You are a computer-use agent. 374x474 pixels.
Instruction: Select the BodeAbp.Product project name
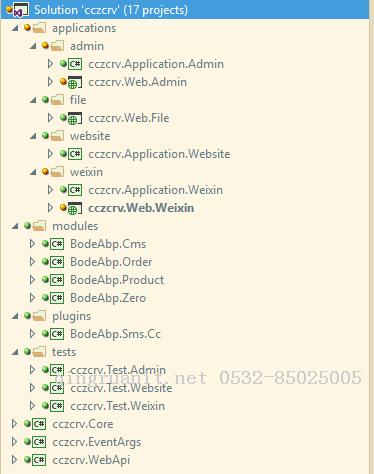117,280
